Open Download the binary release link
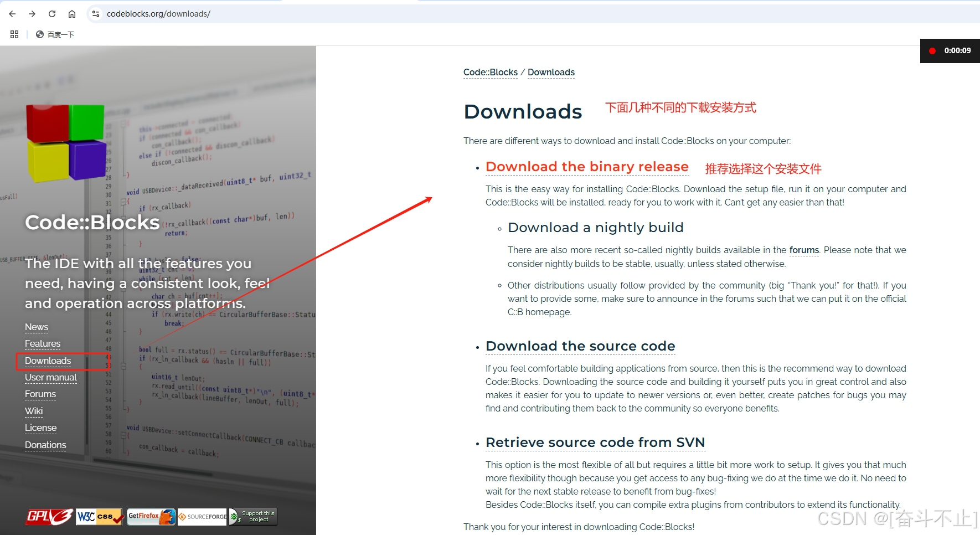This screenshot has height=535, width=980. click(x=587, y=167)
